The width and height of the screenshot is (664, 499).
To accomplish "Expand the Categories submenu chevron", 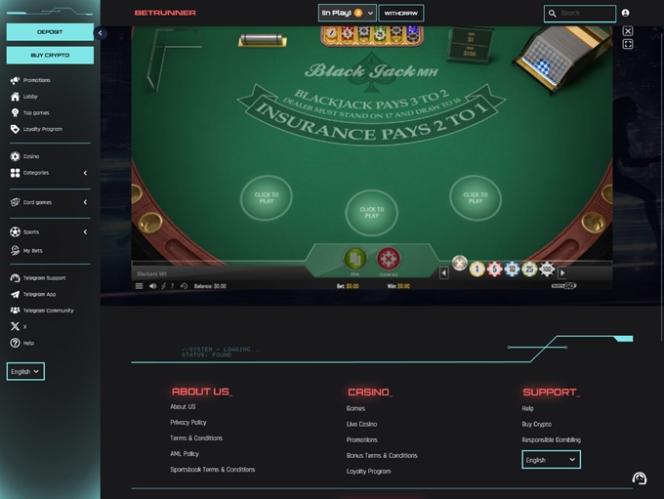I will click(x=85, y=173).
